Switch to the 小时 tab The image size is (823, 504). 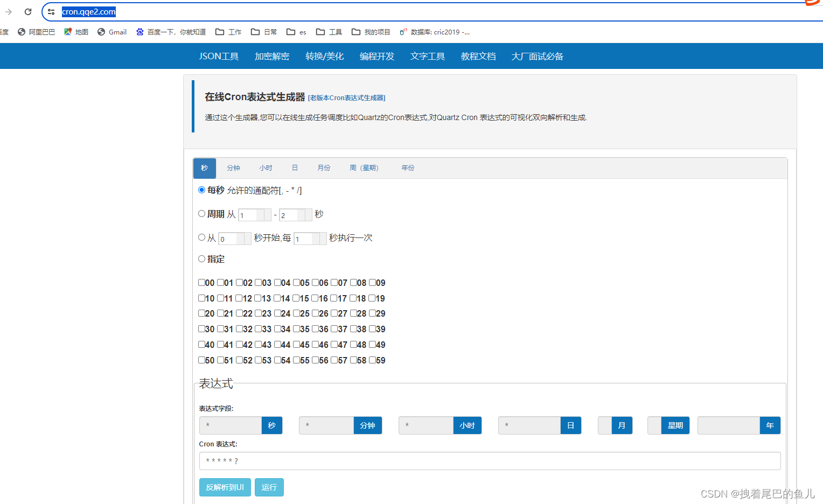coord(266,168)
